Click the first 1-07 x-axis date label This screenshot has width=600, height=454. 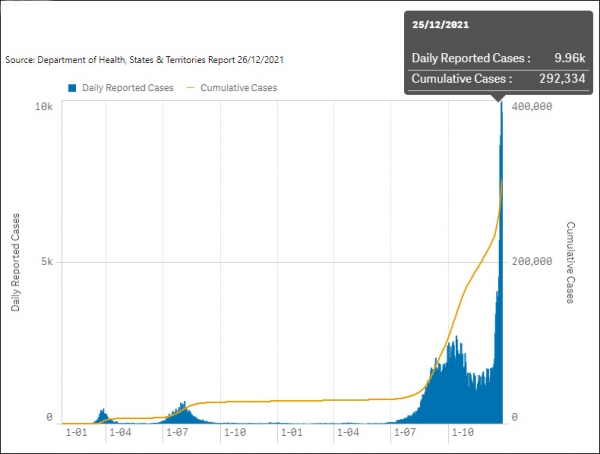(177, 433)
